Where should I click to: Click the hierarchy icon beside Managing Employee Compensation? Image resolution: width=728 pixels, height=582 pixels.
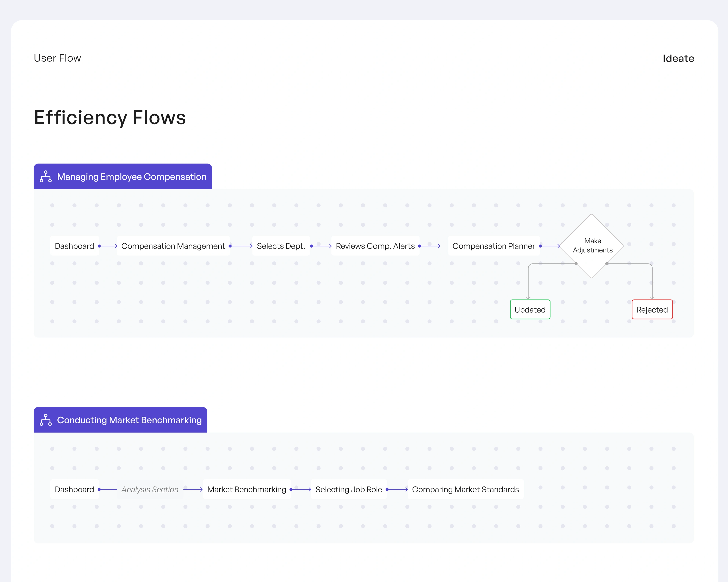[x=45, y=176]
